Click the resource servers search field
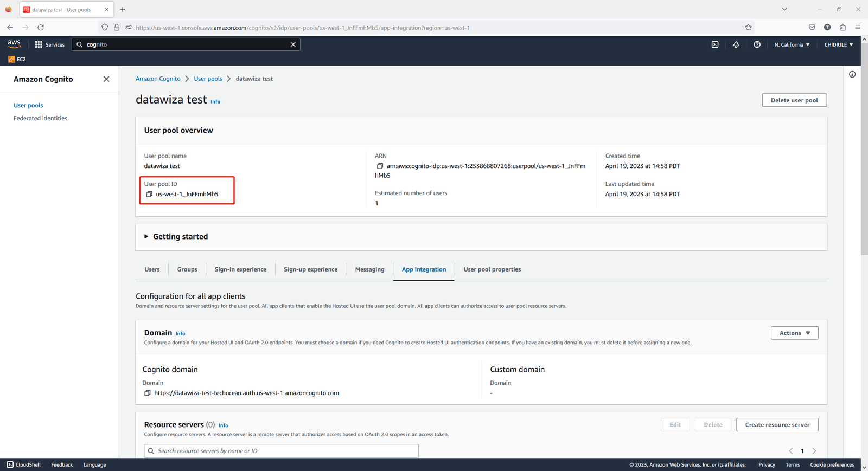This screenshot has width=868, height=471. [281, 451]
